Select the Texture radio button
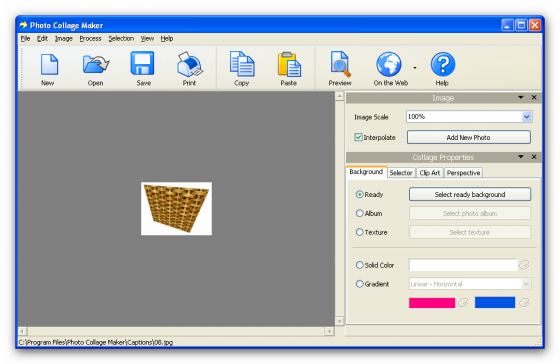Image resolution: width=560 pixels, height=364 pixels. pos(359,232)
